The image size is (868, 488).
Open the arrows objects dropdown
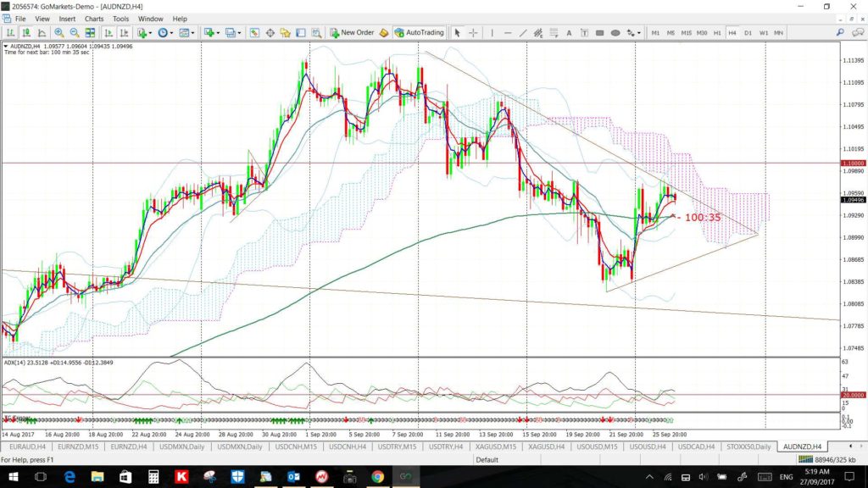click(x=633, y=33)
